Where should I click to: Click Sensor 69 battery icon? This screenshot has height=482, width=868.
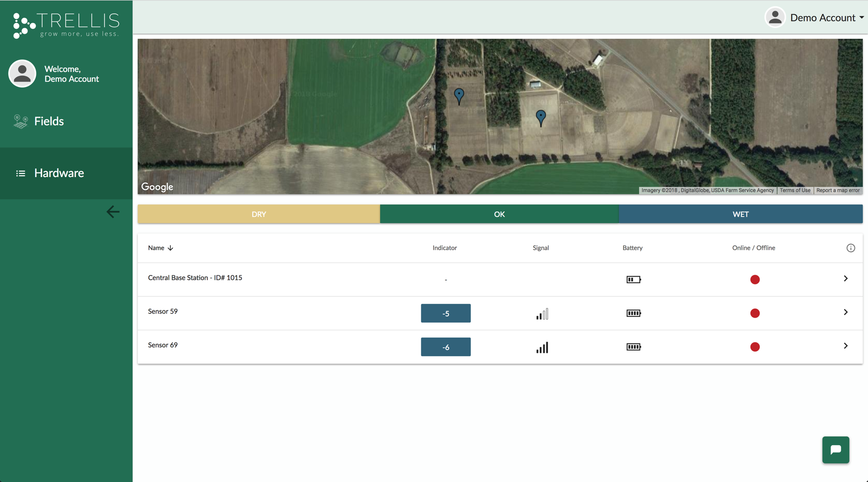[x=633, y=347]
